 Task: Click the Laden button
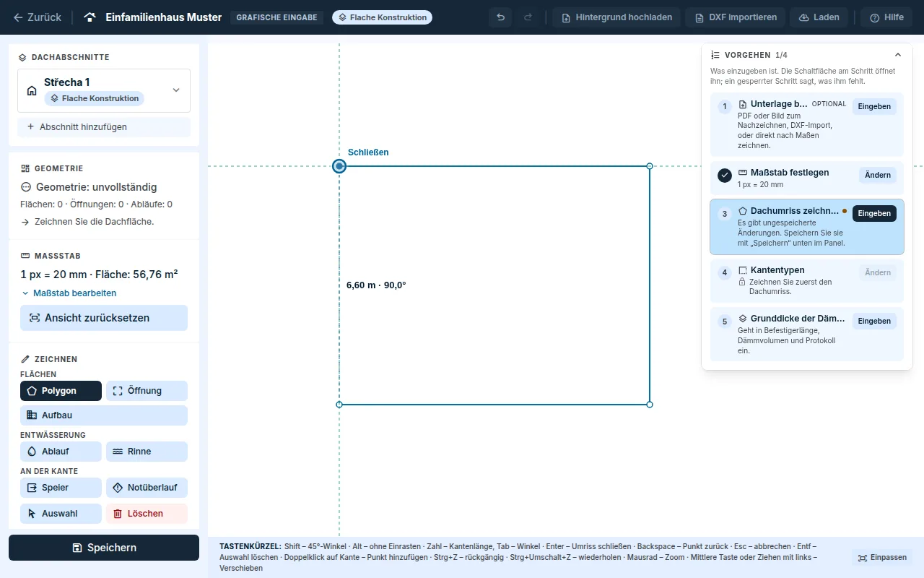819,17
